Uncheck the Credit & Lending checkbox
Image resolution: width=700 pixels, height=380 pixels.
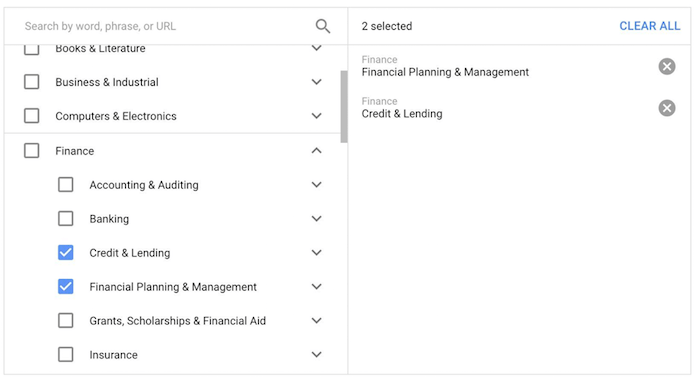66,253
